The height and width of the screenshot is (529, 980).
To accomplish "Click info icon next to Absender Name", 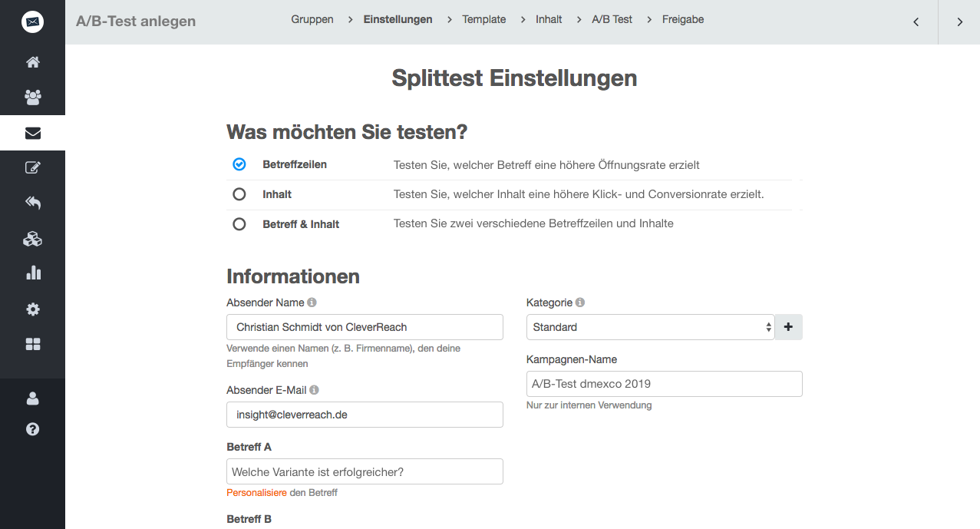I will 312,303.
